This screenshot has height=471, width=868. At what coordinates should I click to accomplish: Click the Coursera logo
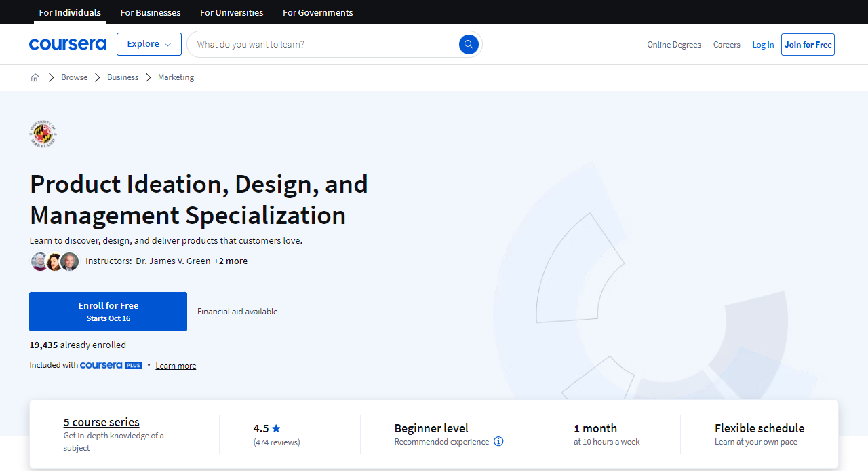(x=68, y=44)
